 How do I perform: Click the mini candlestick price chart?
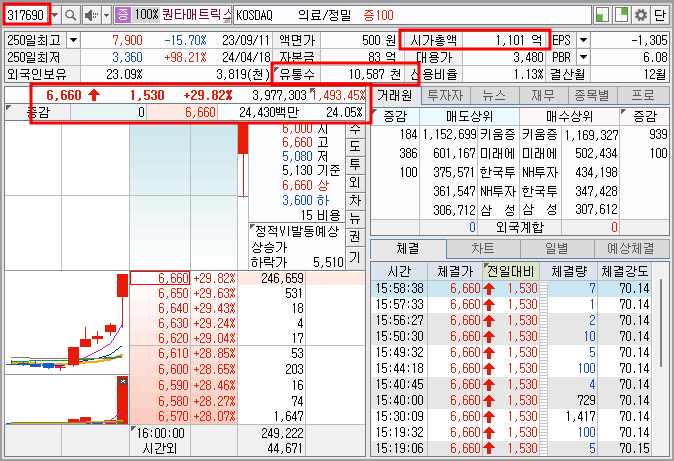(67, 323)
